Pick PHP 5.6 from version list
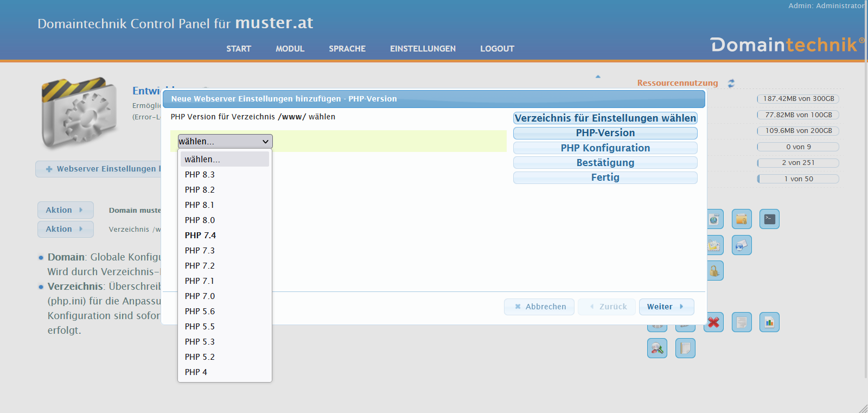Screen dimensions: 868x413 click(x=200, y=312)
